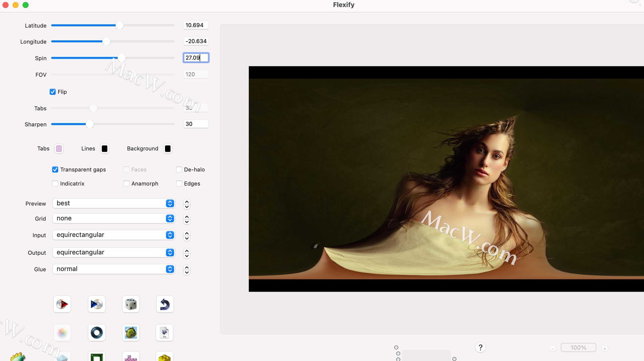Open the Output projection dropdown
Screen dimensions: 644x361
pyautogui.click(x=114, y=252)
